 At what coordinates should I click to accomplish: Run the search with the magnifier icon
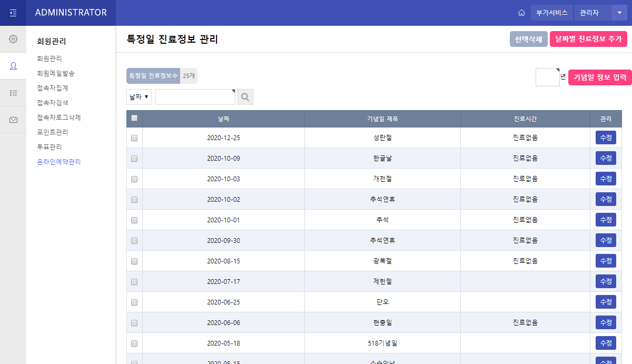point(244,96)
